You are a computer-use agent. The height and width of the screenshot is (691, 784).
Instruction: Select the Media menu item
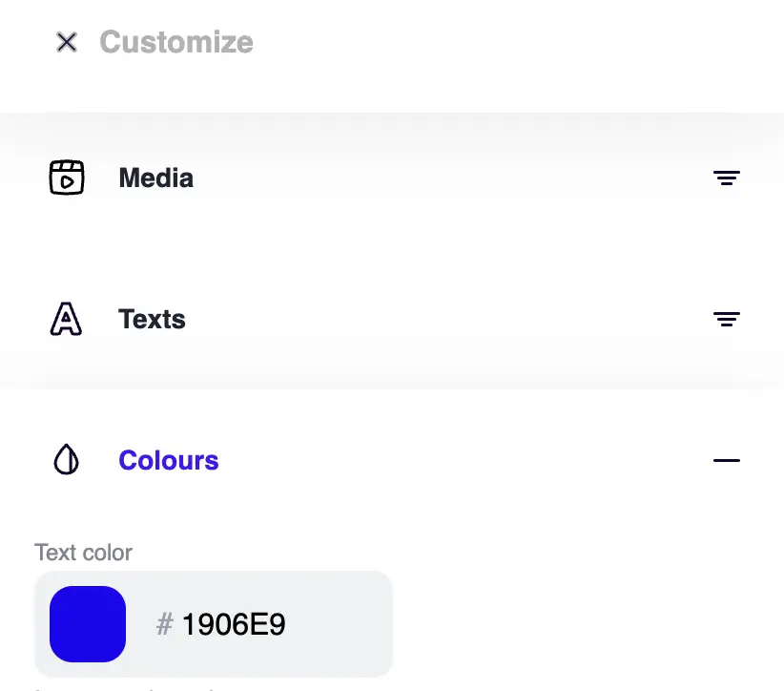coord(155,178)
